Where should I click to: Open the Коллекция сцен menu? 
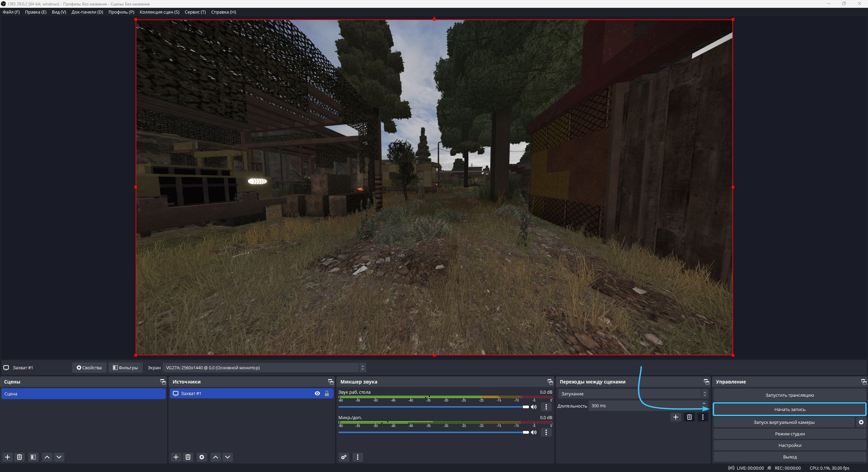159,12
